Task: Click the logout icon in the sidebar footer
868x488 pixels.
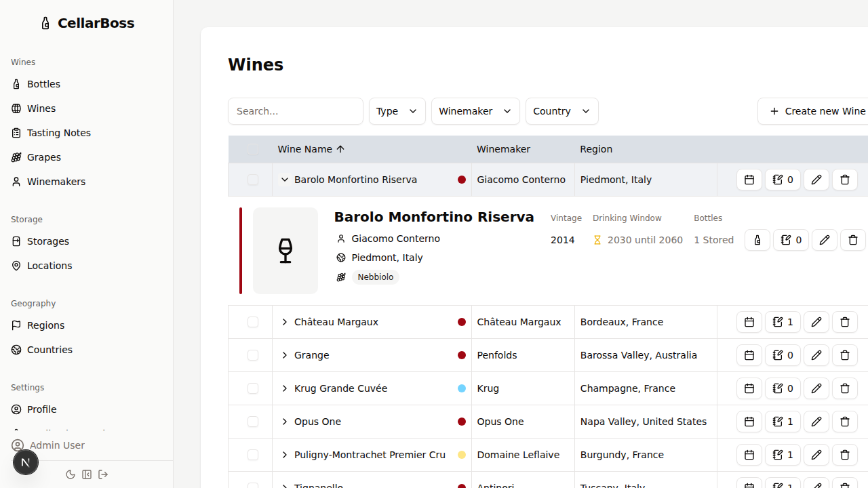Action: [103, 474]
